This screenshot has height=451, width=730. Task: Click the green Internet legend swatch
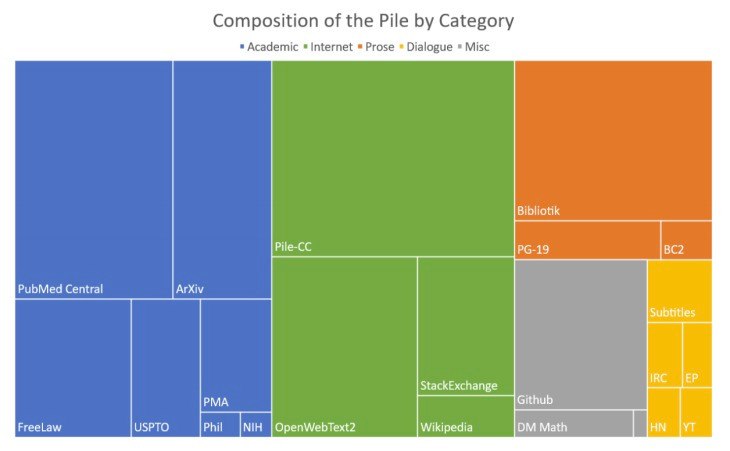305,47
